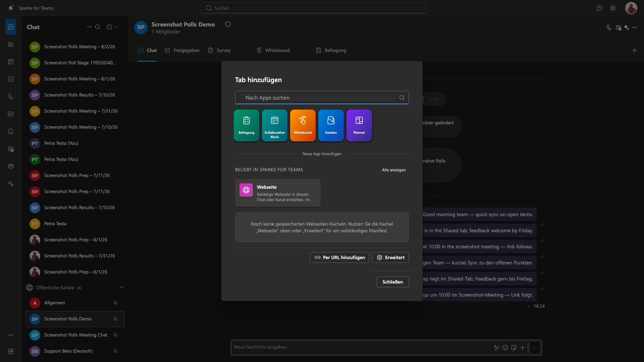The image size is (644, 362).
Task: Open the add members icon in chat header
Action: tap(619, 27)
